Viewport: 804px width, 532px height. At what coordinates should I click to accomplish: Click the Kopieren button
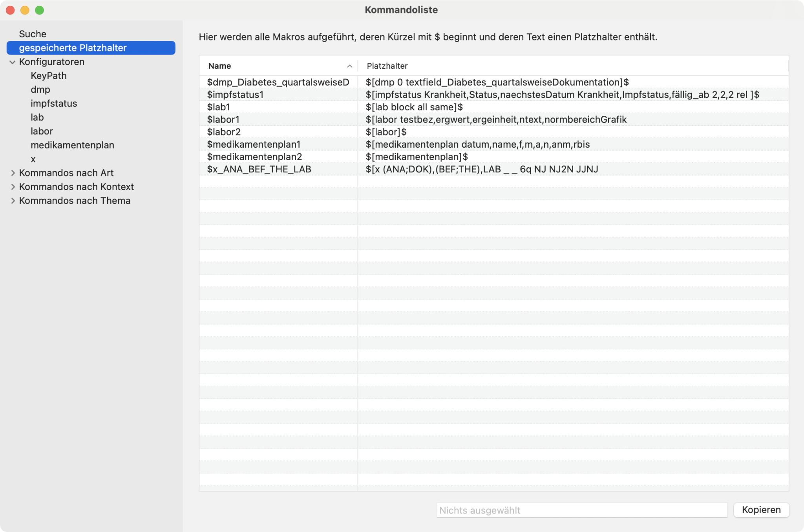click(x=761, y=510)
